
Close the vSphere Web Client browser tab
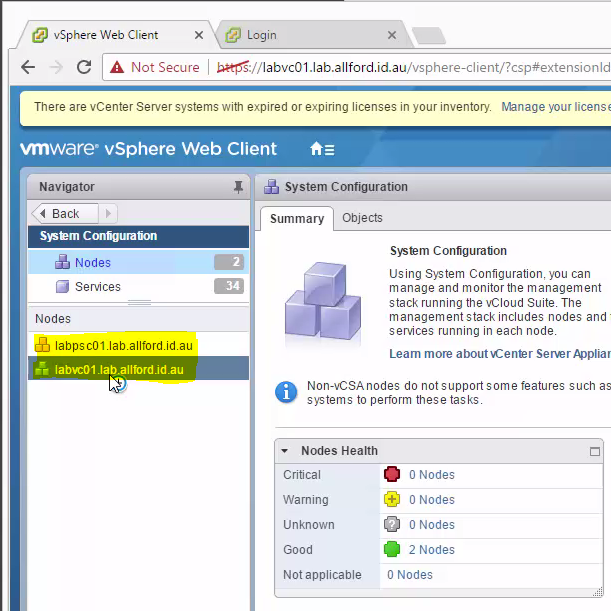199,35
